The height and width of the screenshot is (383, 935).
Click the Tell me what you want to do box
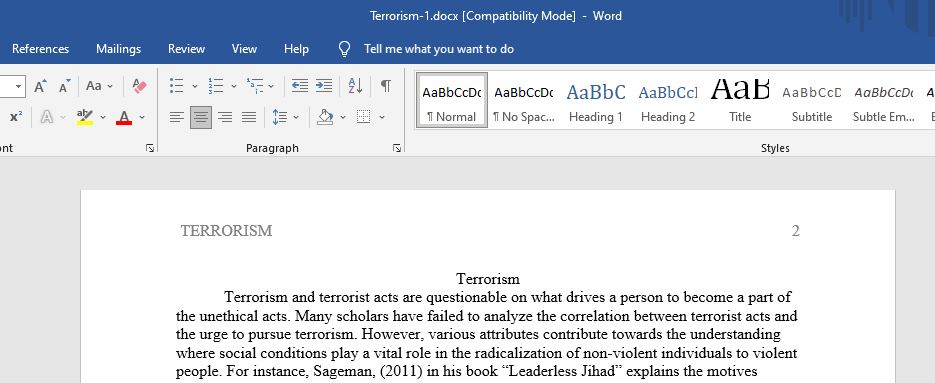(x=439, y=49)
